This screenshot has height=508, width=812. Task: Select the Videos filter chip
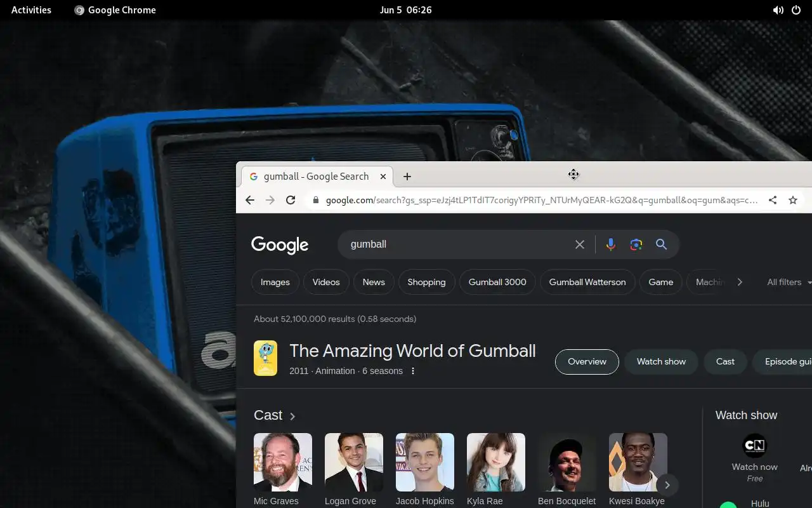pos(326,282)
